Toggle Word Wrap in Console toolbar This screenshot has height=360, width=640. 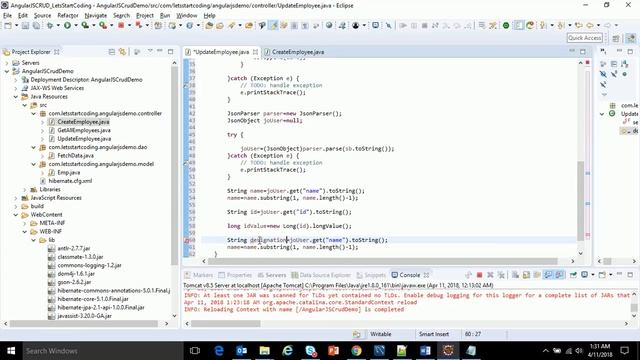click(537, 275)
